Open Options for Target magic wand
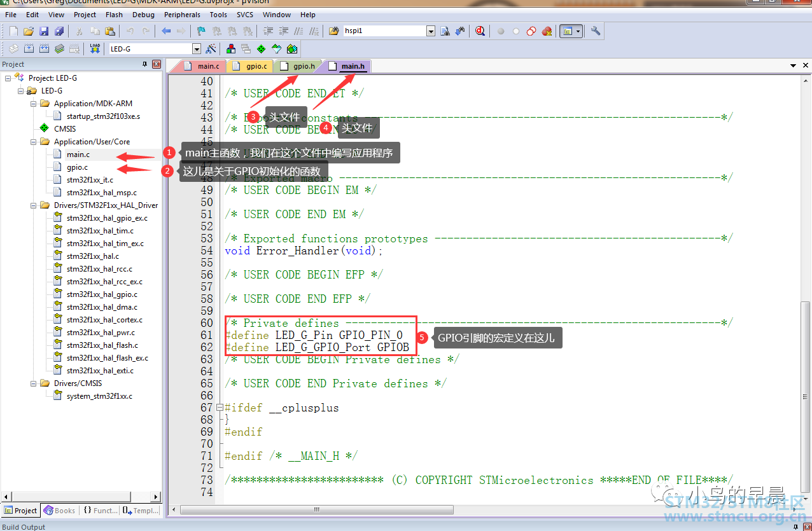The width and height of the screenshot is (812, 531). 211,48
